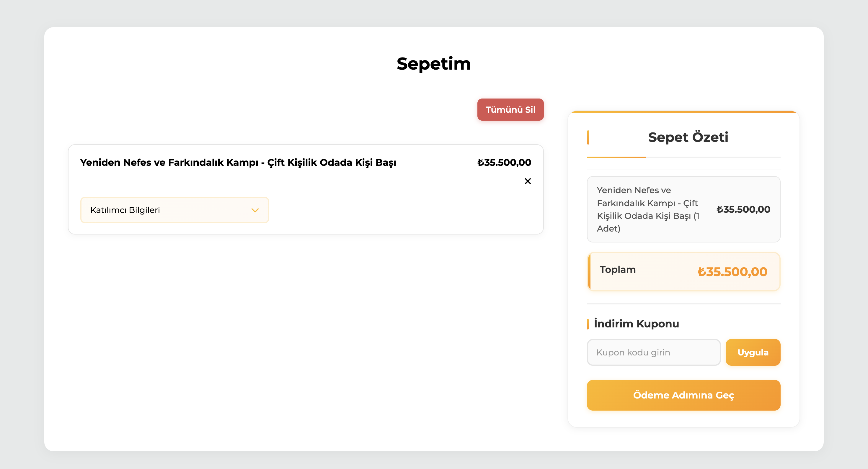The image size is (868, 469).
Task: Click the orange marker beside İndirim Kuponu
Action: 588,324
